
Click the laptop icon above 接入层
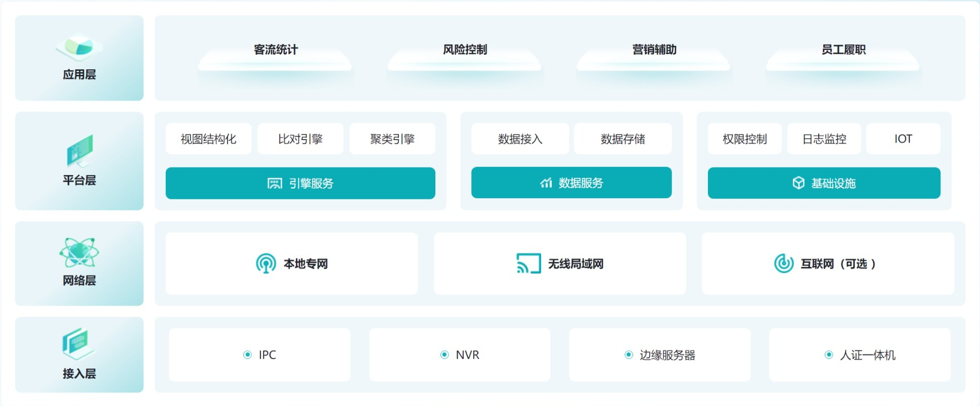pos(78,344)
